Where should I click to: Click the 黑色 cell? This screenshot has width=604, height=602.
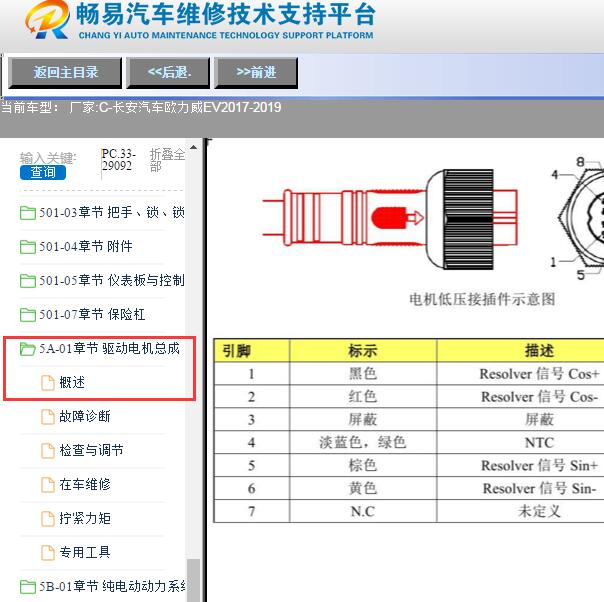(x=363, y=374)
